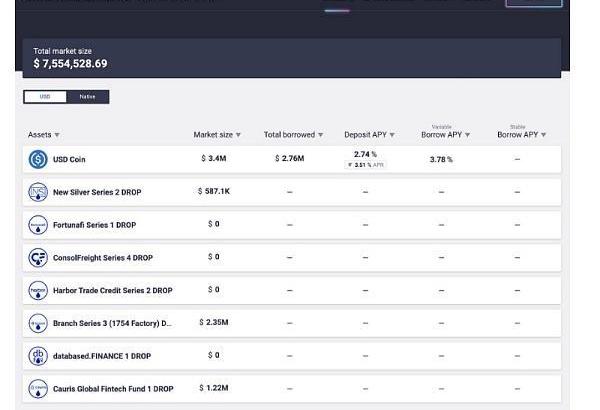The width and height of the screenshot is (600, 410).
Task: Sort the list by Assets column
Action: tap(44, 135)
